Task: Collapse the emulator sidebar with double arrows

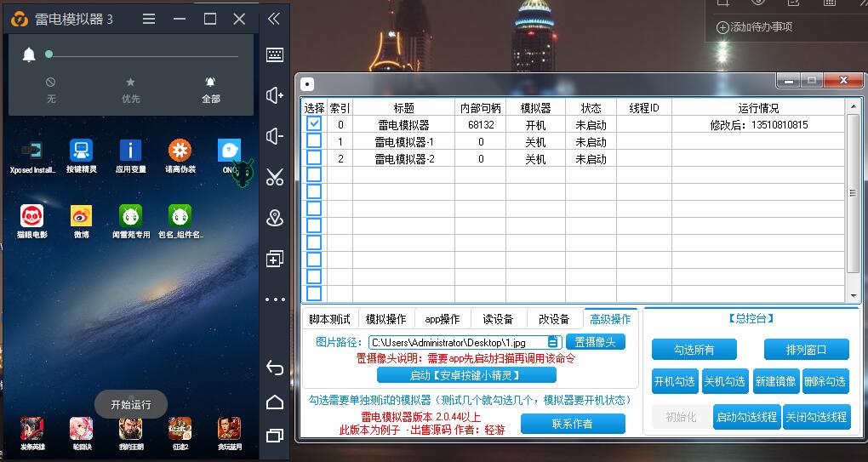Action: pos(274,19)
